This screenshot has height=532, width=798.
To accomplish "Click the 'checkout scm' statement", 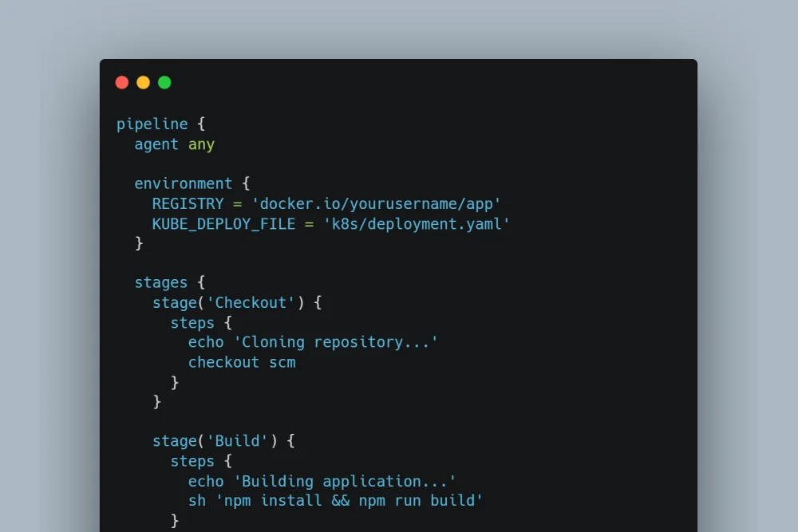I will tap(242, 362).
